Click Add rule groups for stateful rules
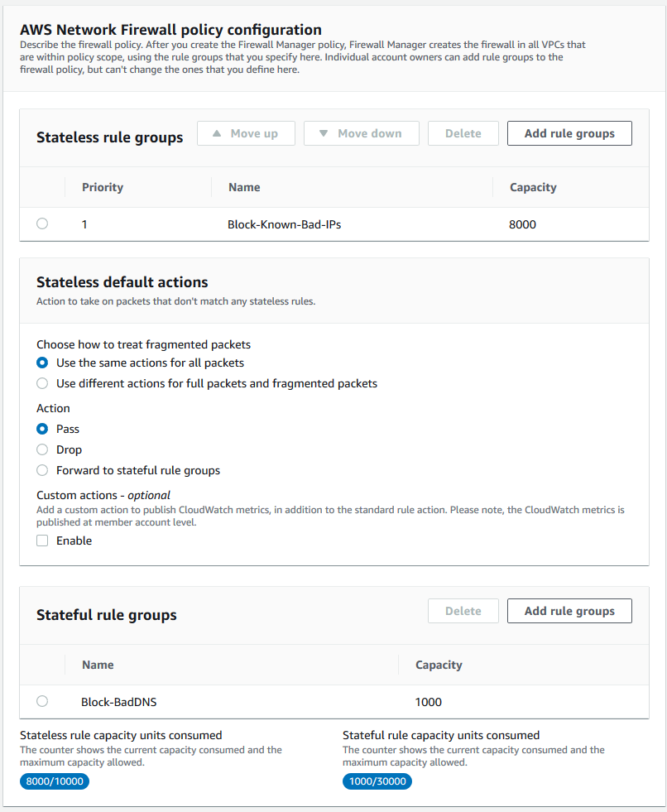The height and width of the screenshot is (812, 667). (569, 611)
